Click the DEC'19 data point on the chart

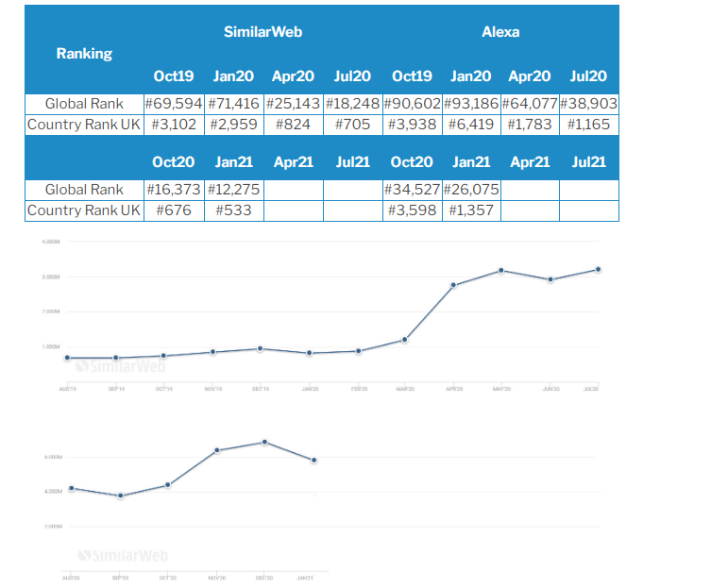261,348
